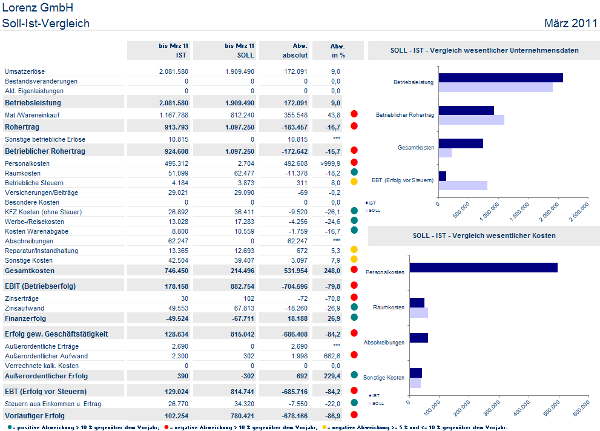The image size is (600, 431).
Task: Select the 'bis Mrz 11 IST' column header
Action: tap(158, 51)
